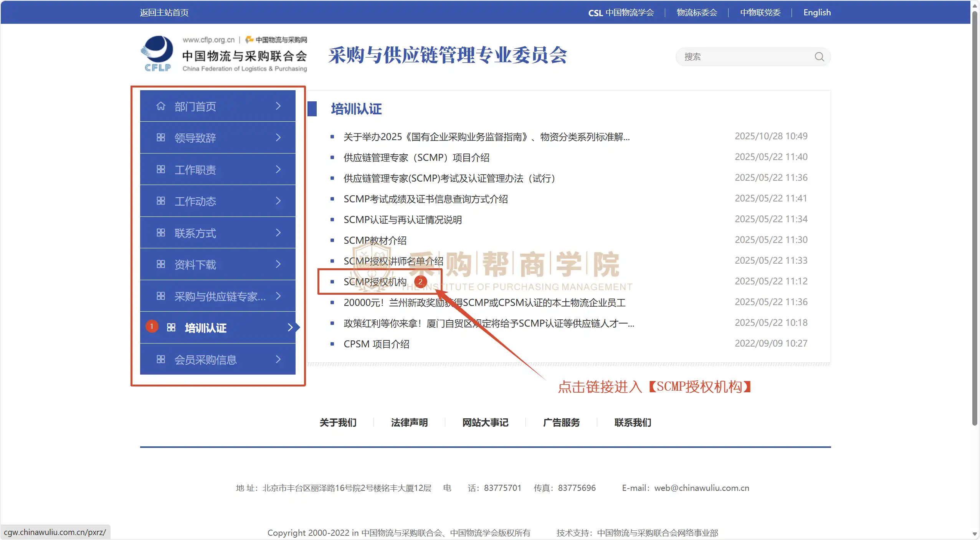Open the 会员采购信息 sidebar menu item
Screen dimensions: 980x540
(218, 359)
